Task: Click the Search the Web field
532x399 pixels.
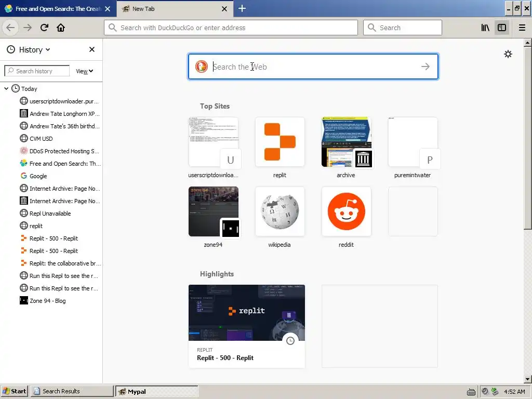Action: pyautogui.click(x=313, y=66)
